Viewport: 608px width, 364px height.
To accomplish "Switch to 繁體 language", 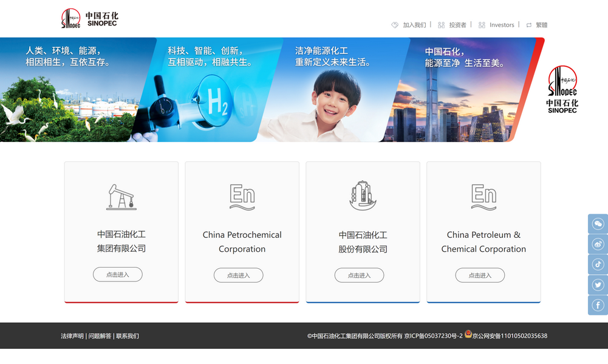I will click(x=541, y=25).
